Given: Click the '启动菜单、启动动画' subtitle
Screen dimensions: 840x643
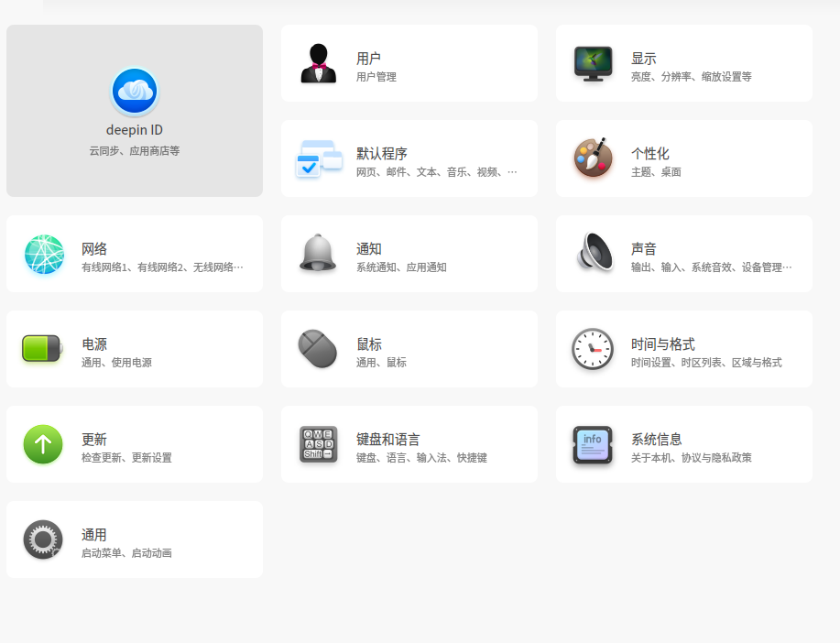Looking at the screenshot, I should tap(126, 553).
